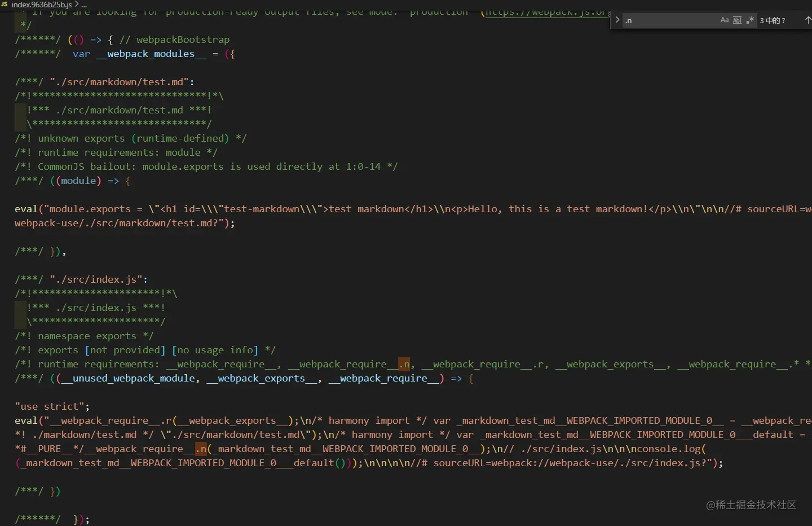Click highlighted ".n" match before "(_markdown_test_md"
This screenshot has height=526, width=812.
(x=201, y=449)
